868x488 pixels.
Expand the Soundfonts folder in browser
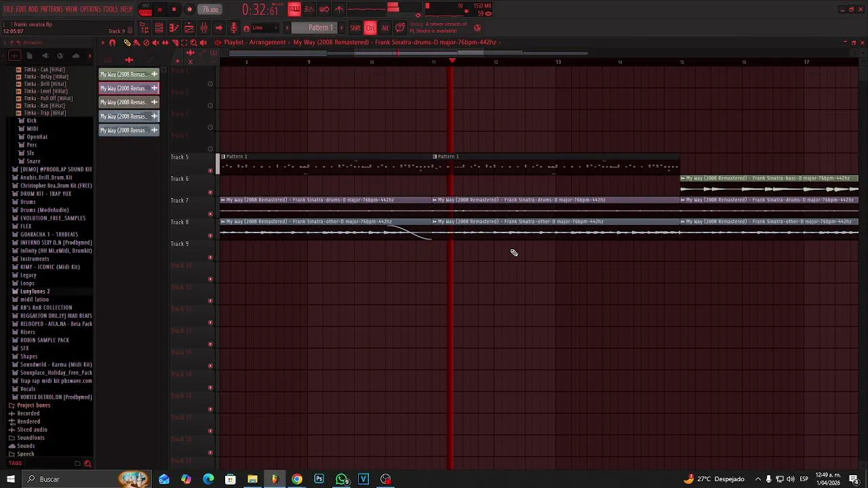(x=31, y=438)
